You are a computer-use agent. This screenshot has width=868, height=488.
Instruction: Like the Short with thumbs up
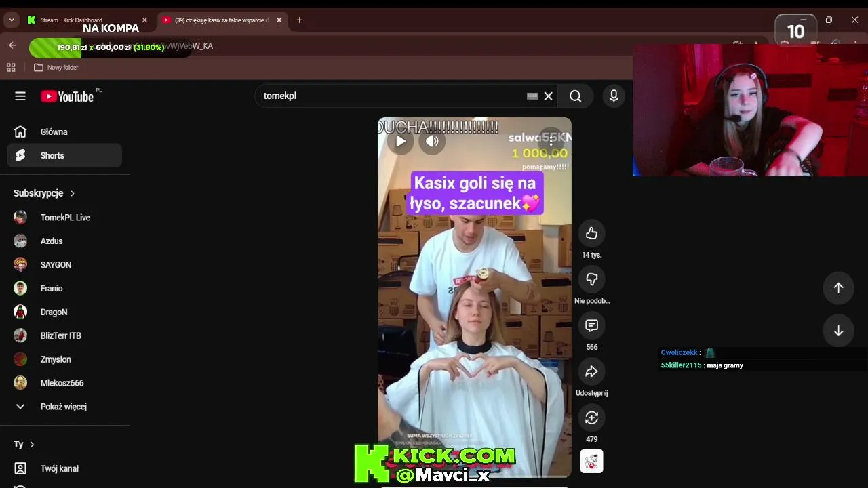[591, 233]
